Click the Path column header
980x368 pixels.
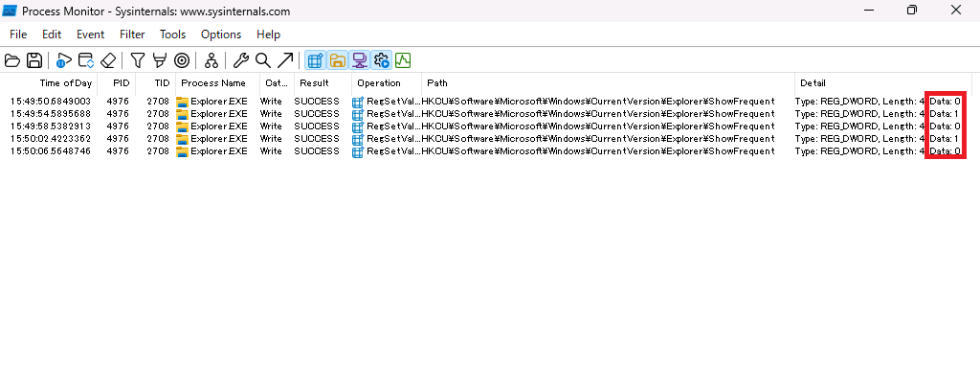click(x=608, y=82)
